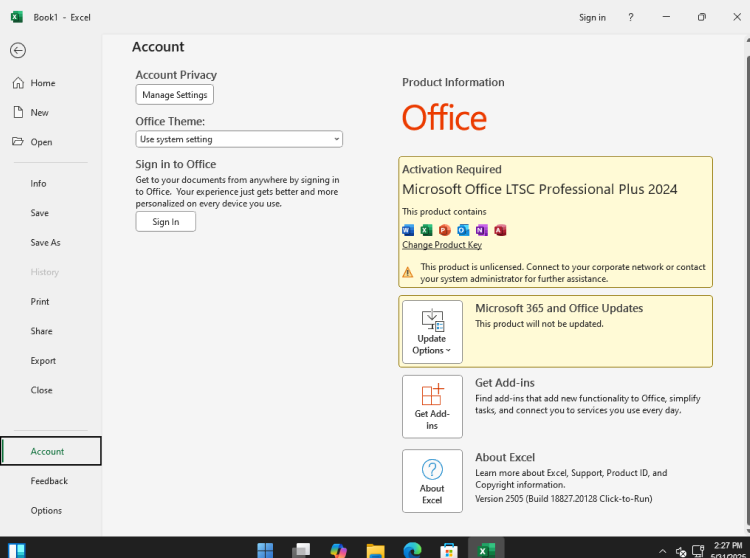Open the Info page

[51, 184]
